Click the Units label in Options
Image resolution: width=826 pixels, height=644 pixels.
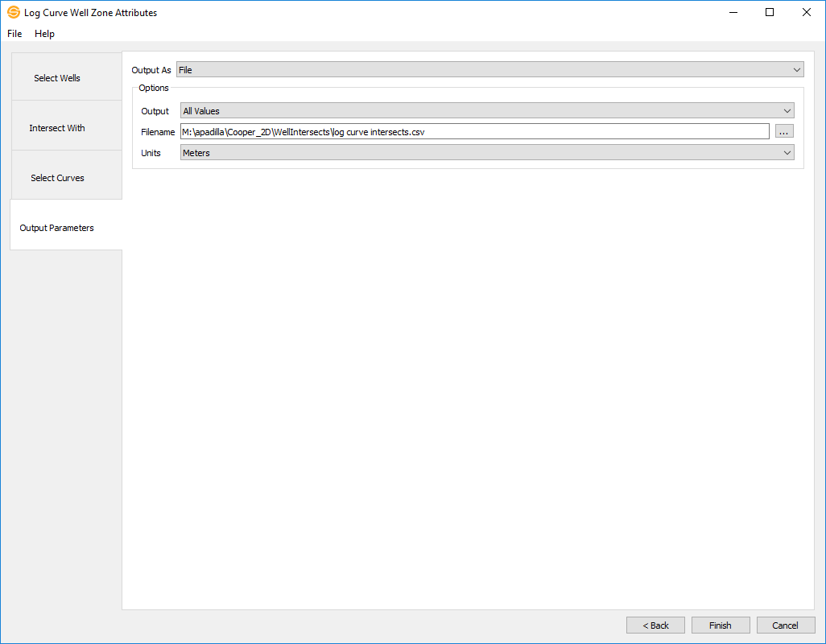coord(151,153)
